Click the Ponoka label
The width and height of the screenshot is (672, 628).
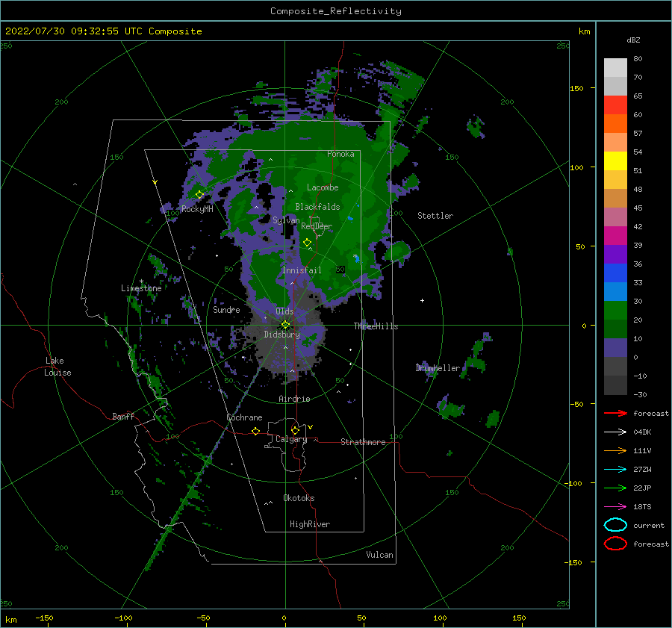pos(340,154)
